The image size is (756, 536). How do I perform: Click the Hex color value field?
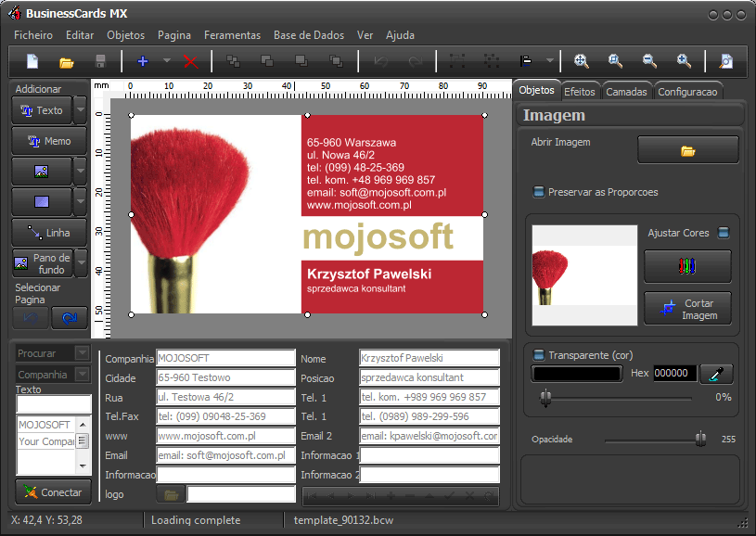pyautogui.click(x=675, y=373)
